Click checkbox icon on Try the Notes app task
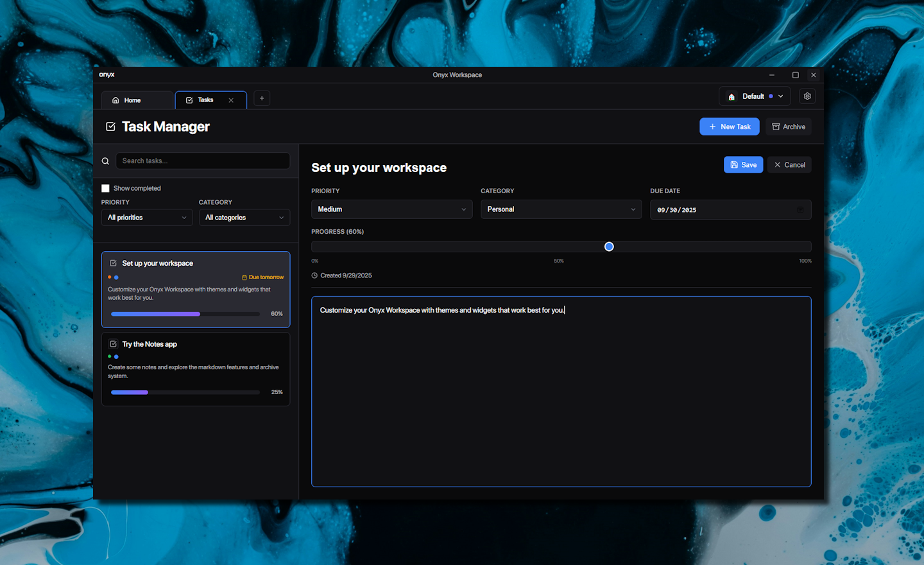 114,344
